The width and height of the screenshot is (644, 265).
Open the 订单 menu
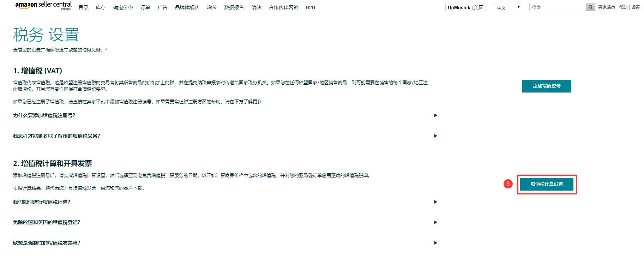point(145,7)
